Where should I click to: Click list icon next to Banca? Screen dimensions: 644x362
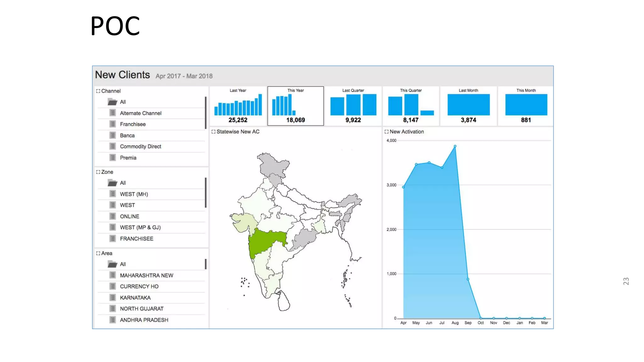113,135
